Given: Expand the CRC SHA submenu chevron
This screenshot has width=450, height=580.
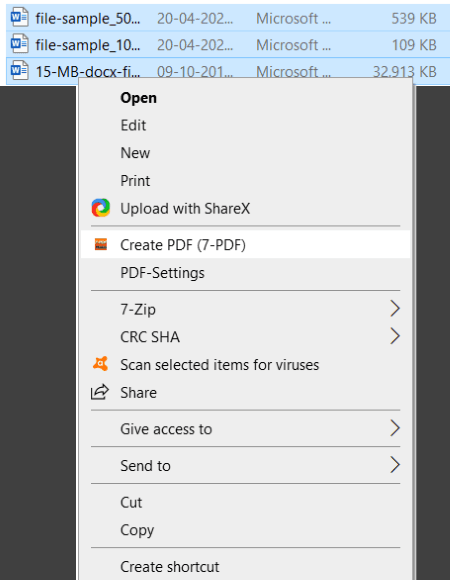Looking at the screenshot, I should point(395,336).
